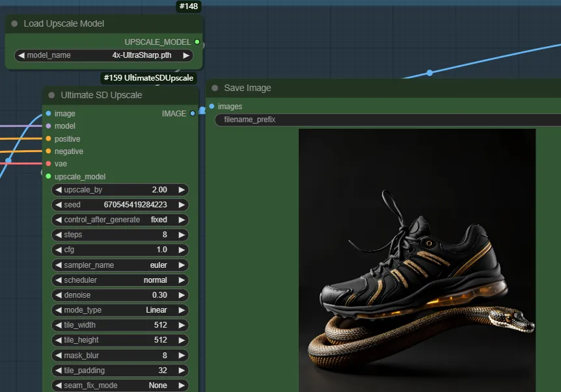Increase upscale_by with right arrow

pyautogui.click(x=182, y=190)
